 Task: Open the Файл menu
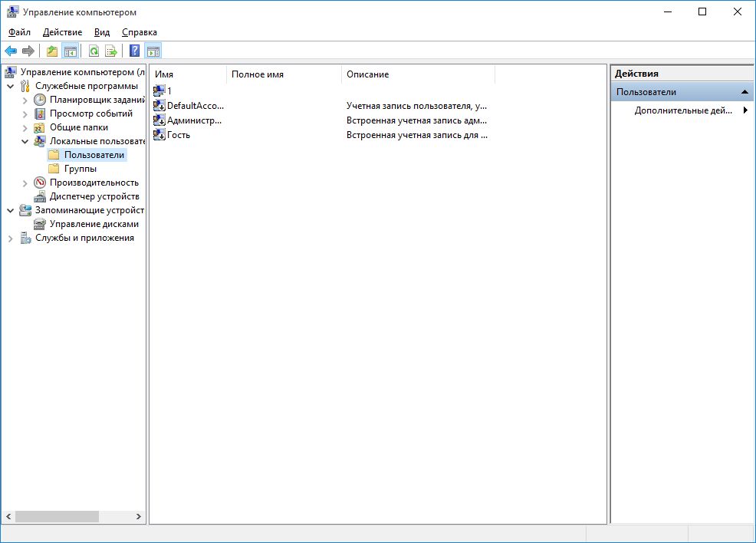20,32
